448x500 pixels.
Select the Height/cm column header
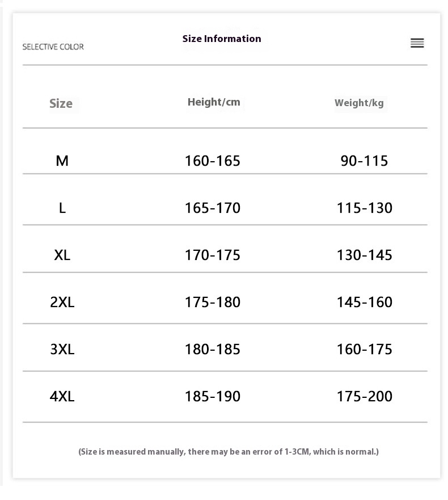(214, 102)
